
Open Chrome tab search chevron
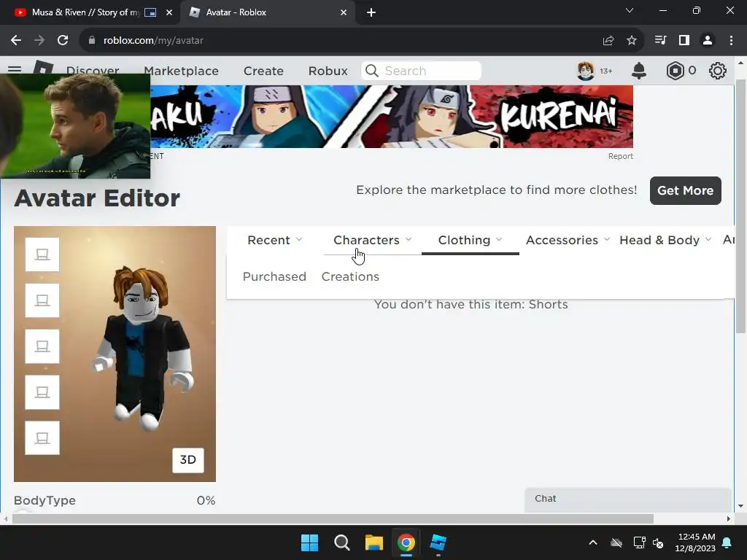[x=630, y=10]
